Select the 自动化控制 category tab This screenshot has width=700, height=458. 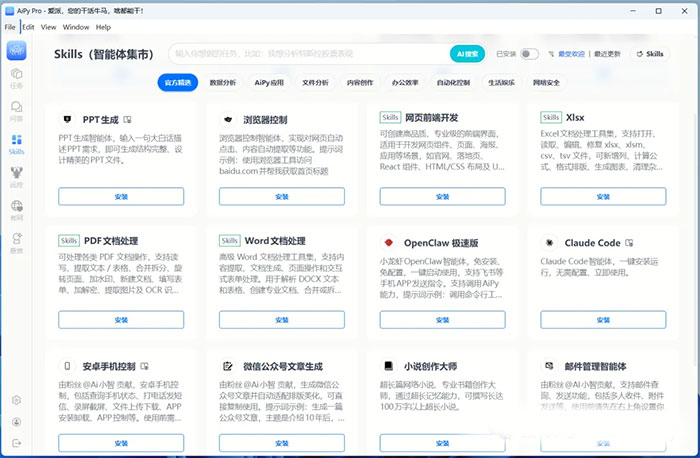pos(453,83)
